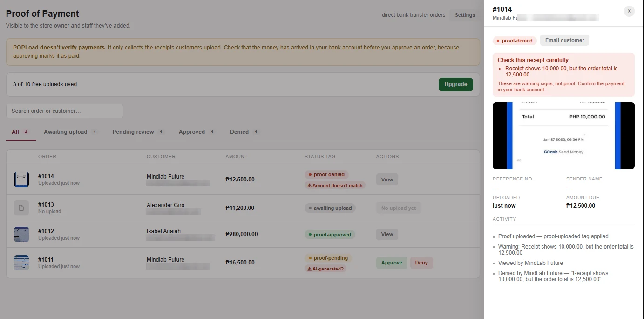Screen dimensions: 644x319
Task: View order #1012 proof
Action: (387, 235)
